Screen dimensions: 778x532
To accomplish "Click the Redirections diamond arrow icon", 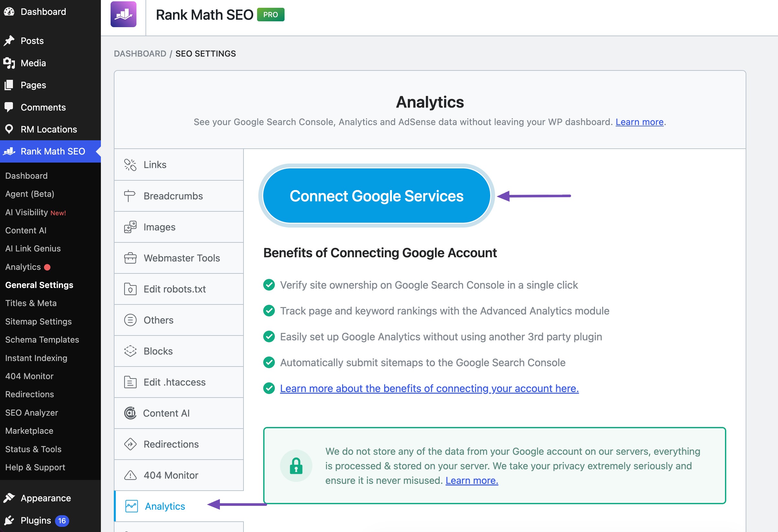I will (x=130, y=444).
